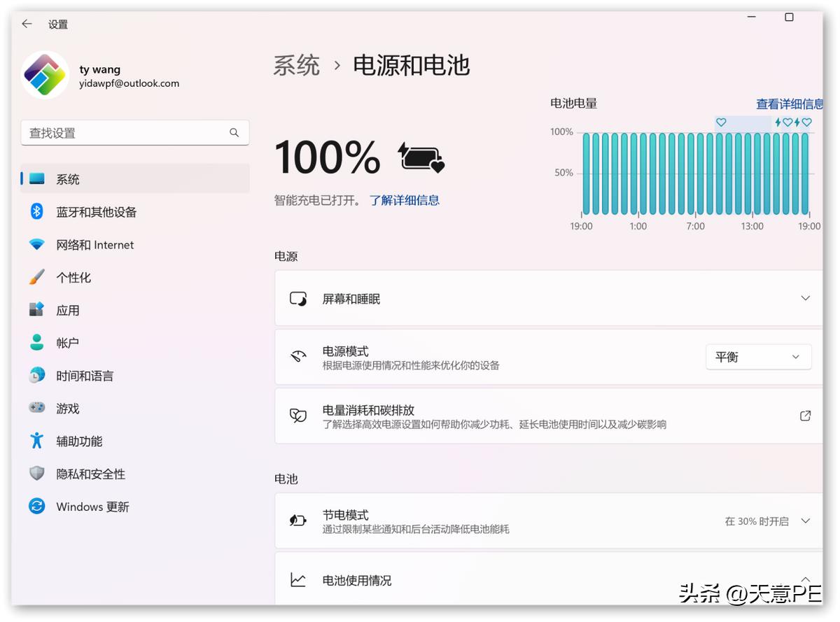The height and width of the screenshot is (622, 840).
Task: Click 查看详细信息 battery link
Action: click(789, 104)
